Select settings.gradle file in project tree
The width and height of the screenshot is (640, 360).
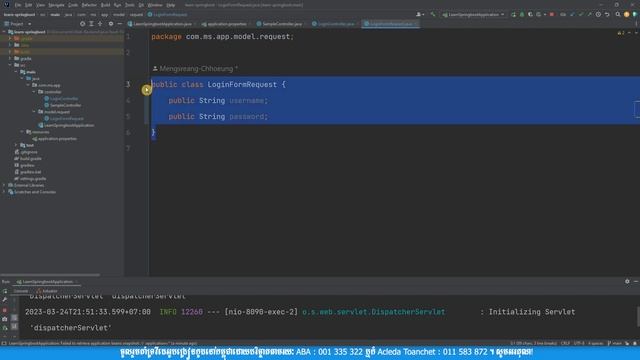tap(30, 179)
